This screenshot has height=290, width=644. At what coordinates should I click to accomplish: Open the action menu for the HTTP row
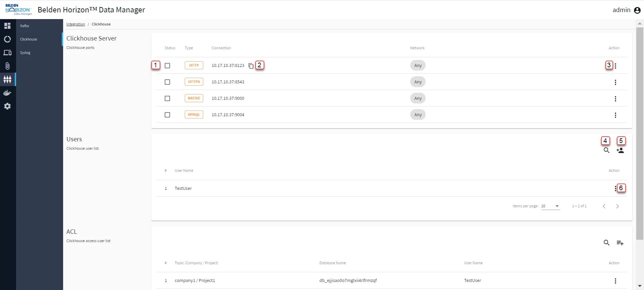point(615,66)
